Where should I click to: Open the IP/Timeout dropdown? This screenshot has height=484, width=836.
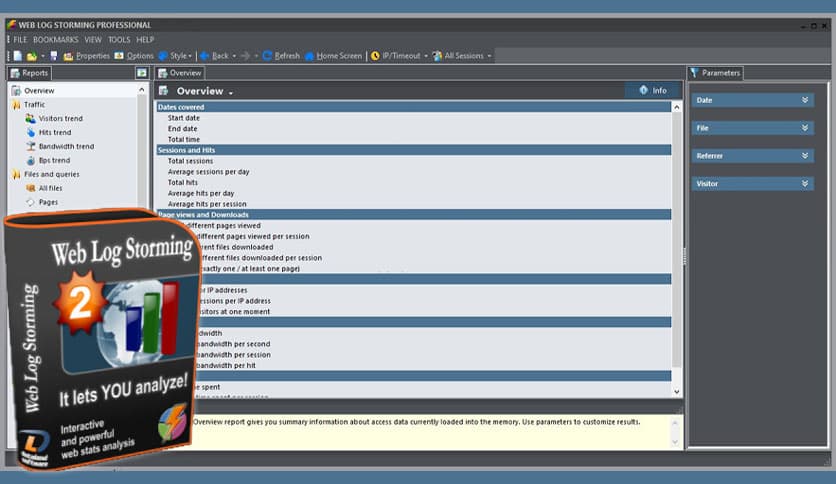[399, 56]
